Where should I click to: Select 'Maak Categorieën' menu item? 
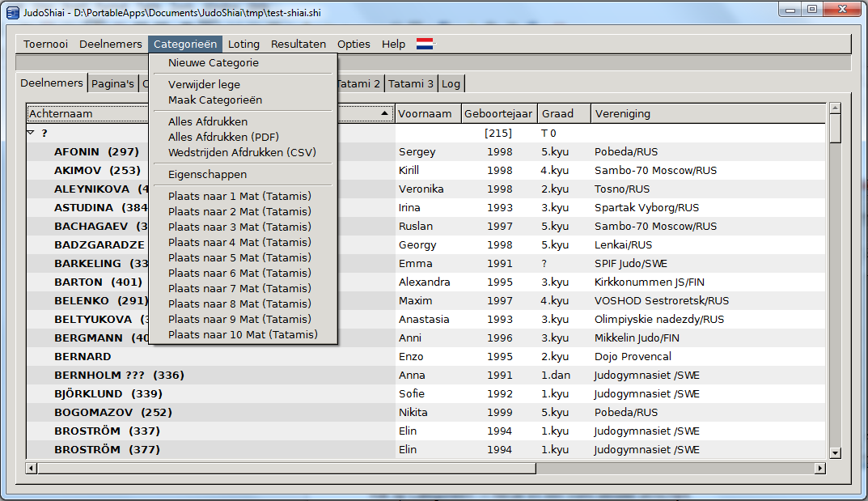pyautogui.click(x=215, y=100)
